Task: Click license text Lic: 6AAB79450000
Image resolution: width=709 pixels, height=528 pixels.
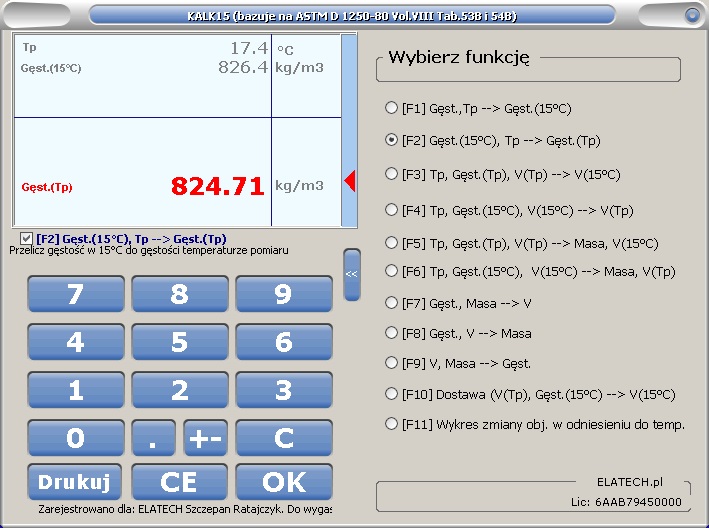Action: tap(626, 502)
